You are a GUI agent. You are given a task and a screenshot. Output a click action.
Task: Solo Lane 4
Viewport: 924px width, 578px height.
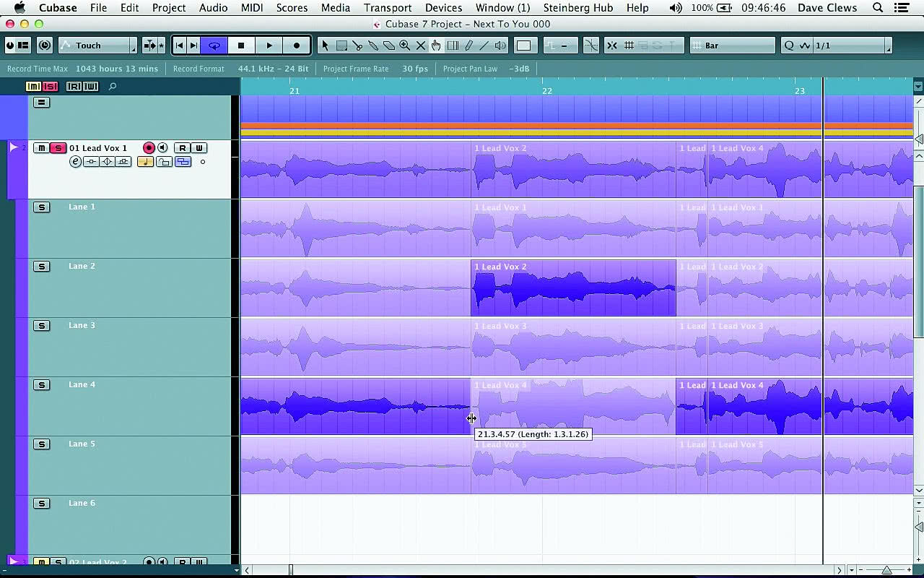coord(42,385)
